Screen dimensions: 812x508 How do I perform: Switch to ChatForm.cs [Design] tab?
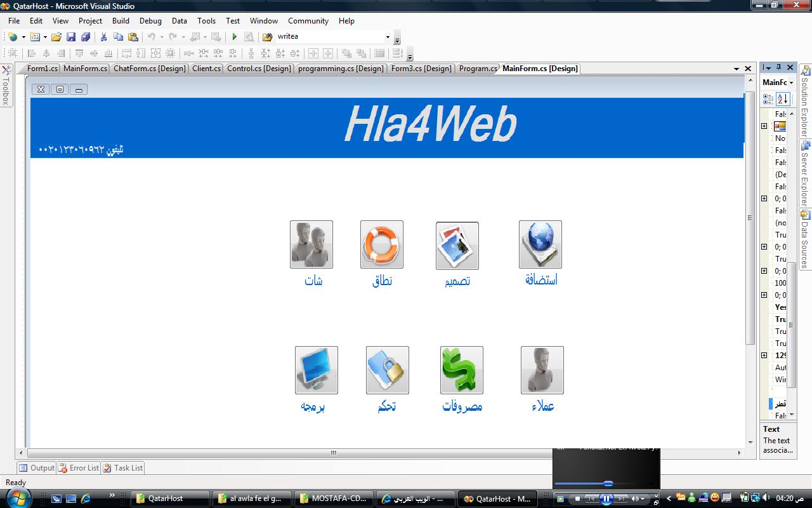pos(149,69)
